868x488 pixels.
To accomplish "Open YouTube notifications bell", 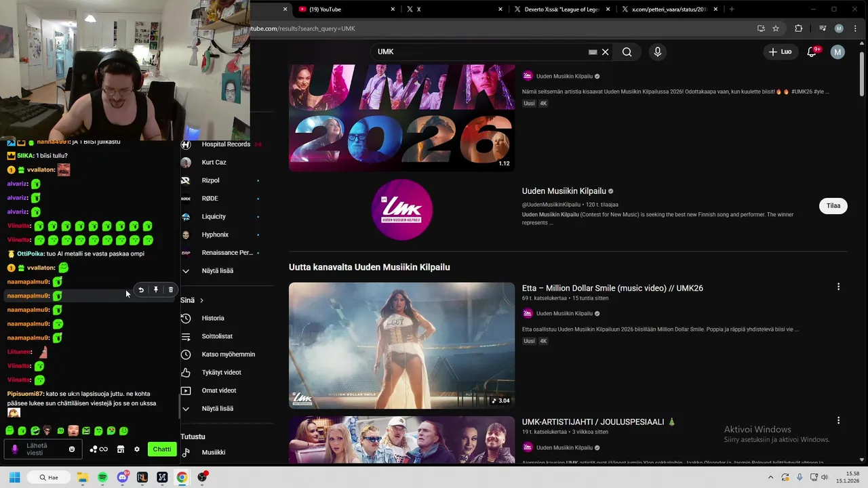I will coord(812,52).
